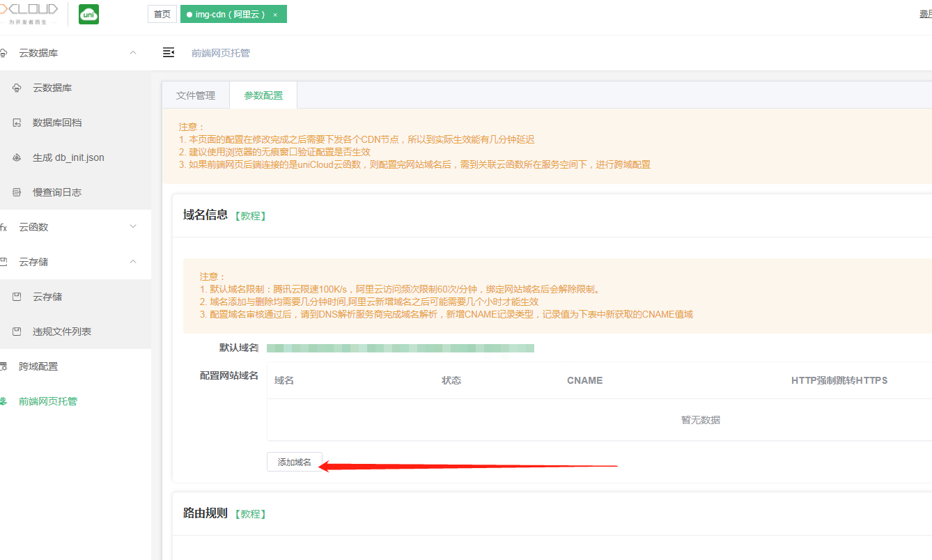This screenshot has width=932, height=560.
Task: Click the icon beside 云存储 sub-item
Action: 17,297
